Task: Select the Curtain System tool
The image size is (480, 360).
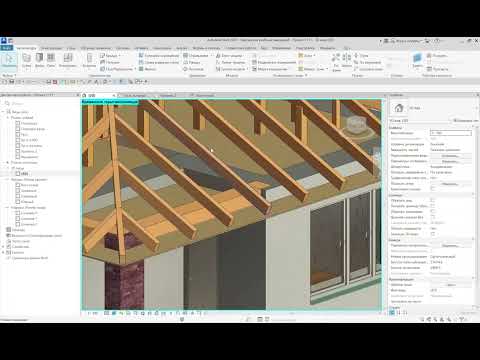Action: point(159,55)
